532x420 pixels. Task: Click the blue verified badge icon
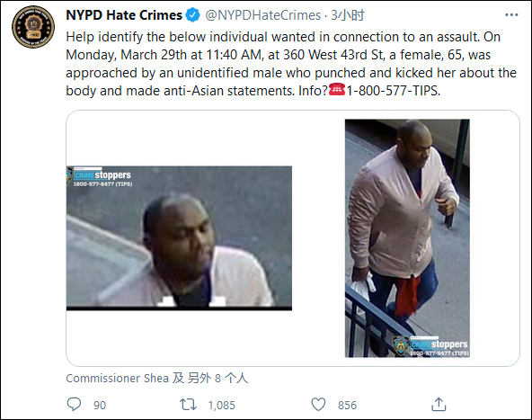193,15
